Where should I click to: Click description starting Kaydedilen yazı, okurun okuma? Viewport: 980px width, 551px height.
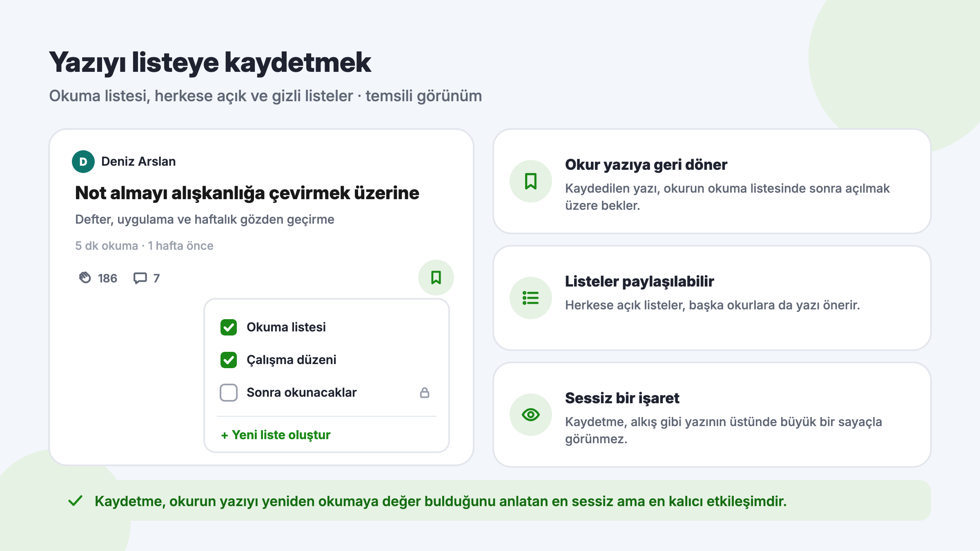727,197
